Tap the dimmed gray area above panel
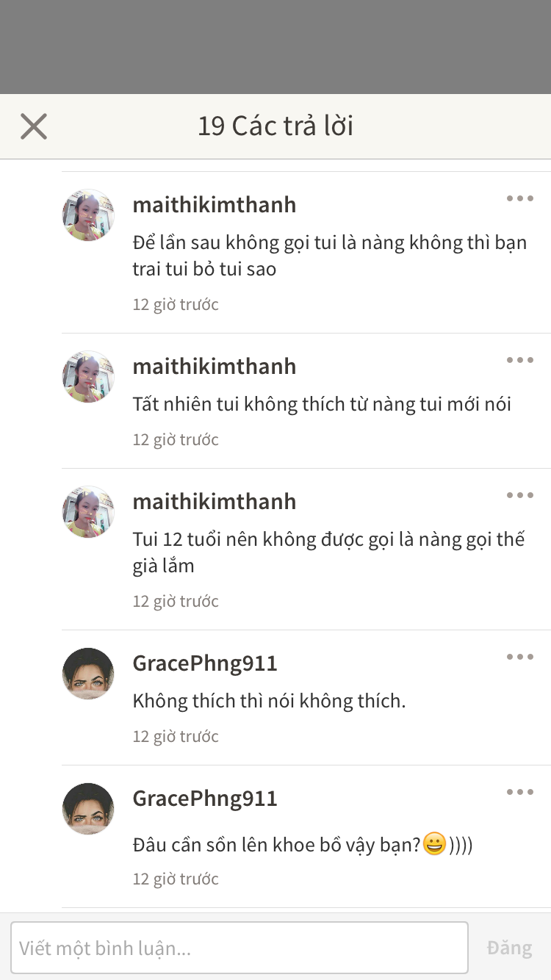The height and width of the screenshot is (980, 551). [275, 47]
